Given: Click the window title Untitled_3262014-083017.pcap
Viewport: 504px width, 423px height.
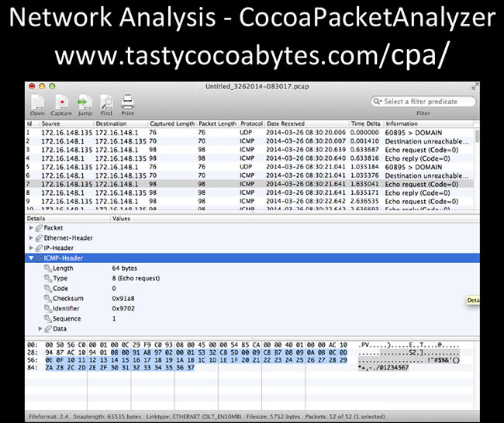Looking at the screenshot, I should (x=257, y=86).
